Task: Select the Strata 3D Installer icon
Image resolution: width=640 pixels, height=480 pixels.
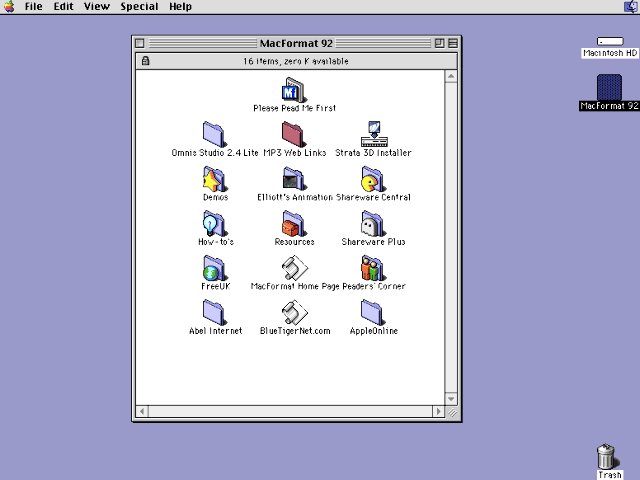Action: 374,134
